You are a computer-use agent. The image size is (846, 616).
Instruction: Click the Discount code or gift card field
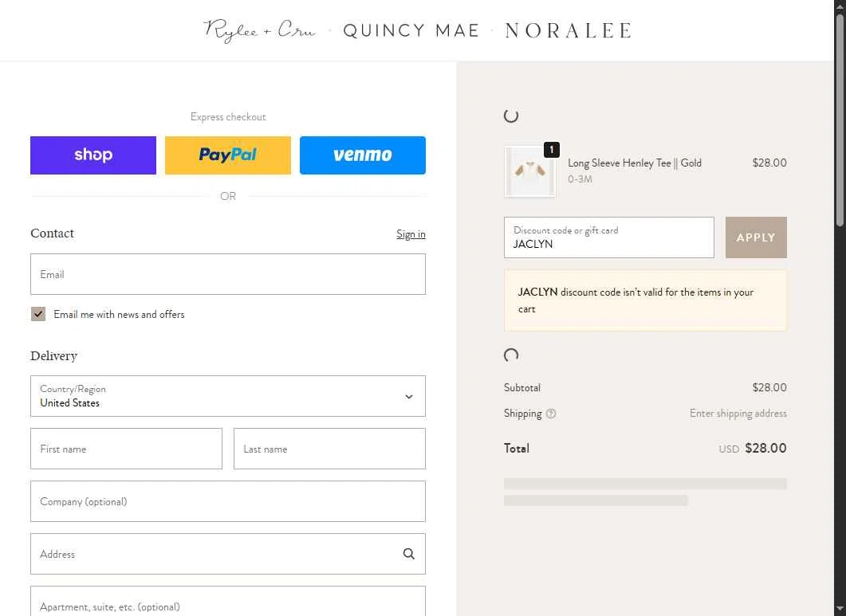tap(608, 237)
